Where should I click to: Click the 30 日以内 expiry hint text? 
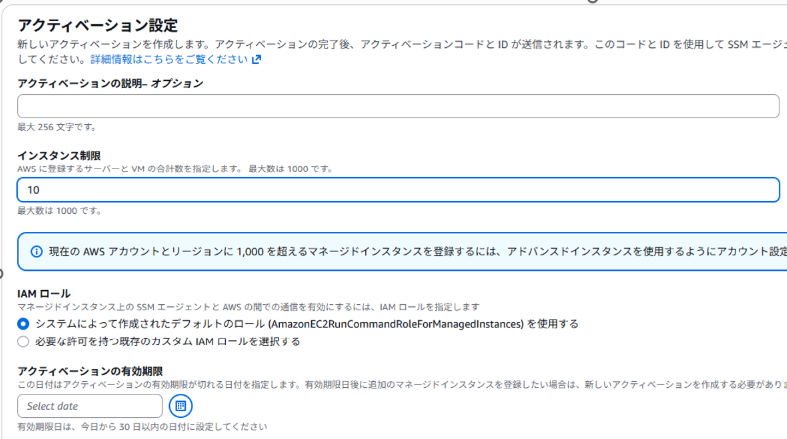(142, 427)
